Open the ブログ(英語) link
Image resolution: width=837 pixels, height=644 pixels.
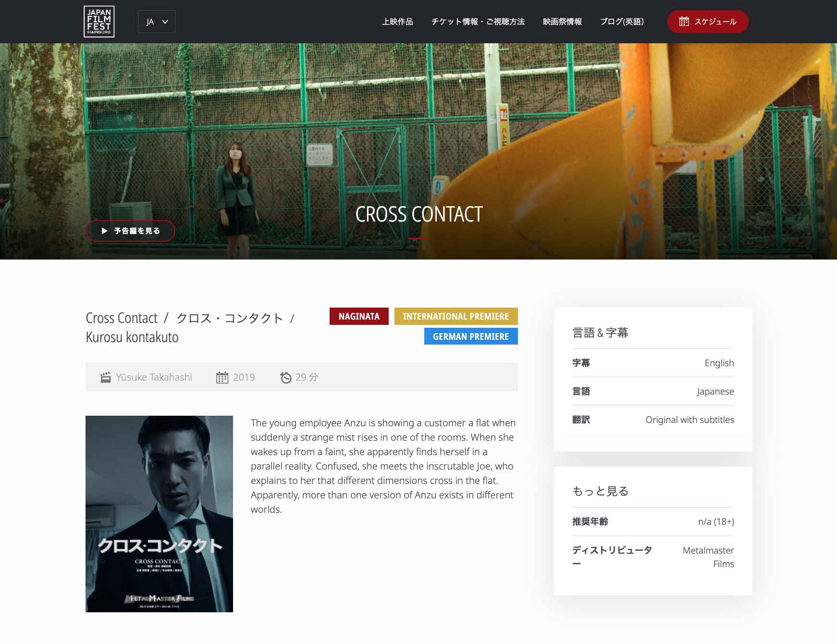tap(622, 22)
